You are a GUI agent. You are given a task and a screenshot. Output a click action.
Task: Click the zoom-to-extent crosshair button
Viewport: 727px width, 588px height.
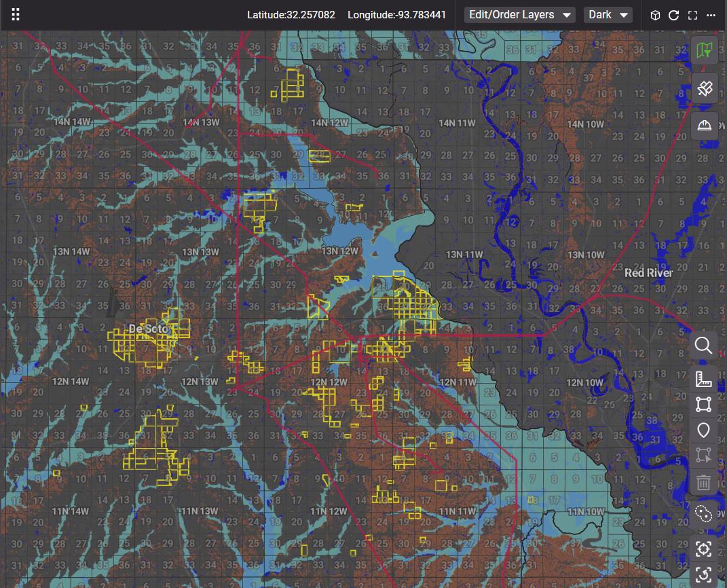(704, 549)
